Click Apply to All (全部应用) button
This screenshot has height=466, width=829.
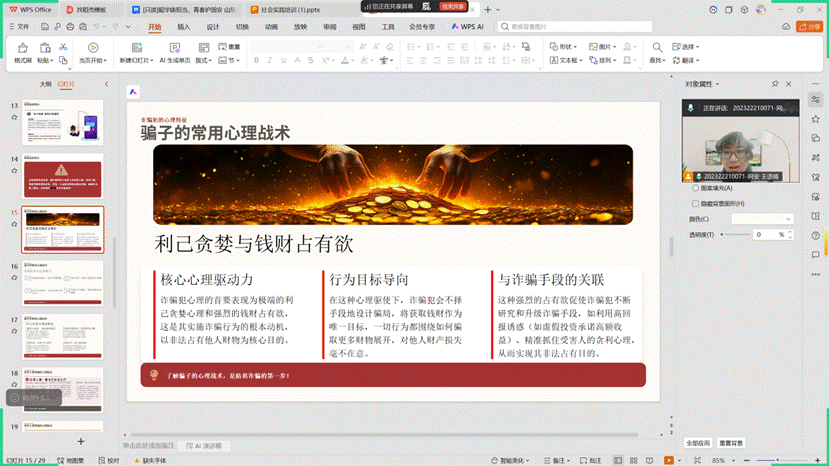tap(698, 443)
